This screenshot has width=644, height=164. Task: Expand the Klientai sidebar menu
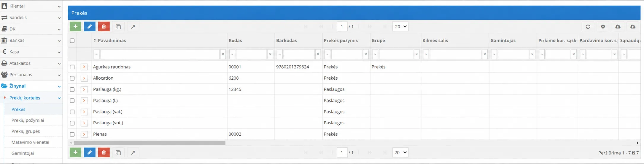pyautogui.click(x=31, y=6)
